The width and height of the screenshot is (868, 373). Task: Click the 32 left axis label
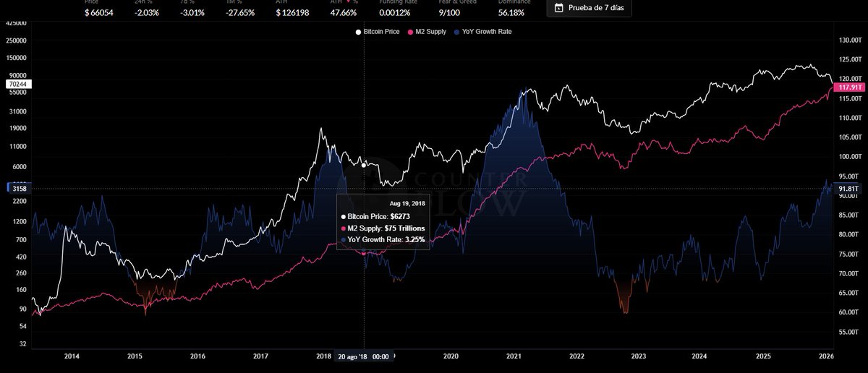click(22, 343)
